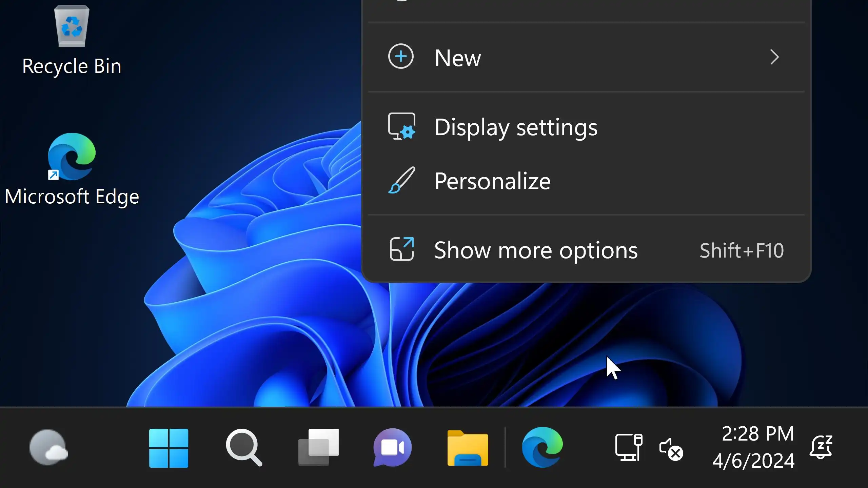Image resolution: width=868 pixels, height=488 pixels.
Task: Click the Personalize paintbrush icon
Action: point(401,180)
